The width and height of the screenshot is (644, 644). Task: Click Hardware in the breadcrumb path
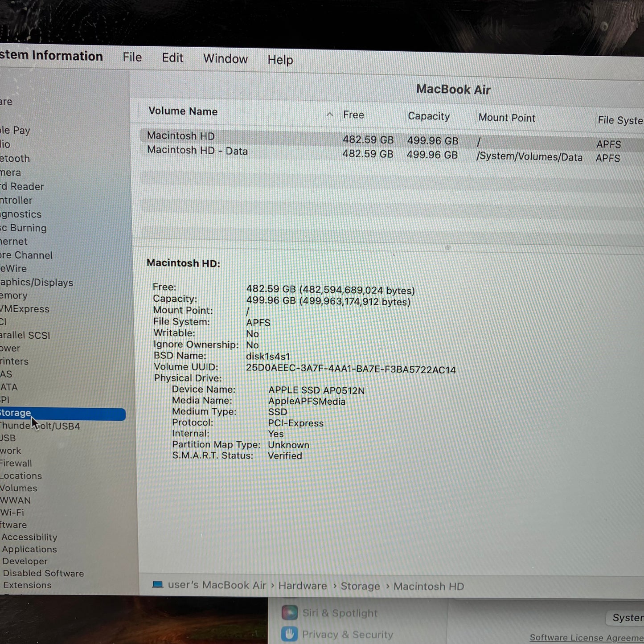(302, 586)
